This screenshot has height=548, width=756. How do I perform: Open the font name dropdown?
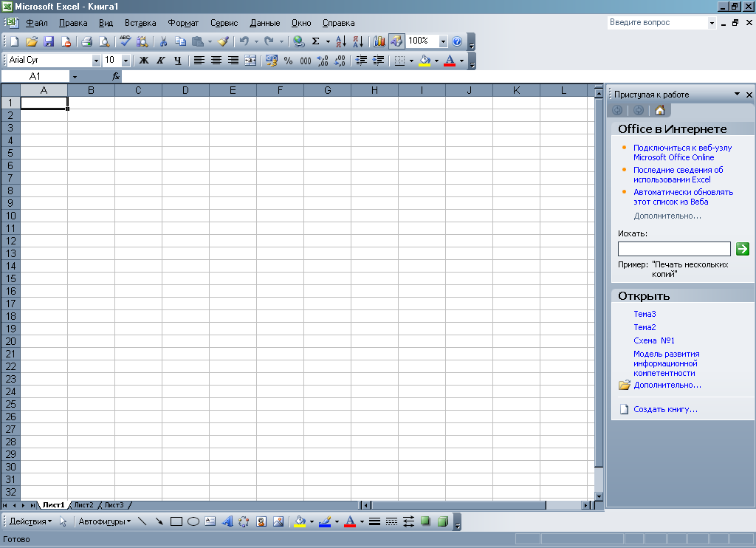point(96,61)
